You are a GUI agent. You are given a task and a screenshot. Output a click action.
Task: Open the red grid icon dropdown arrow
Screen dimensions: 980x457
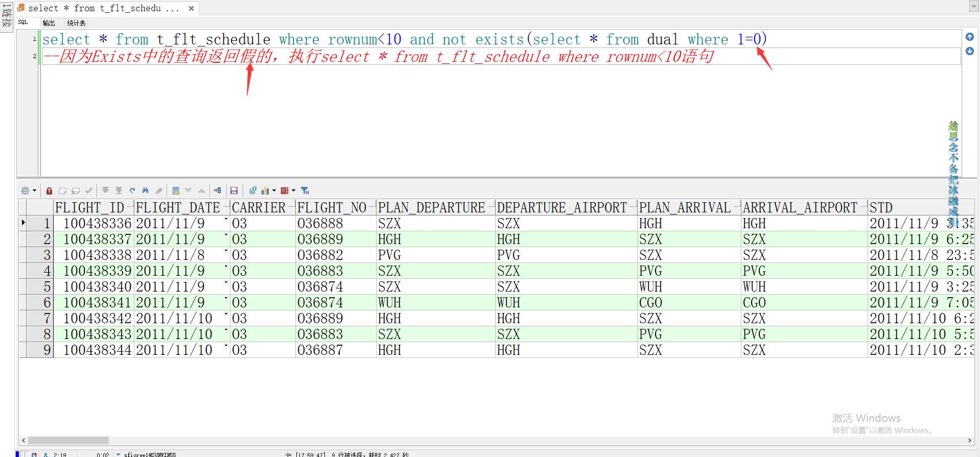pos(294,190)
